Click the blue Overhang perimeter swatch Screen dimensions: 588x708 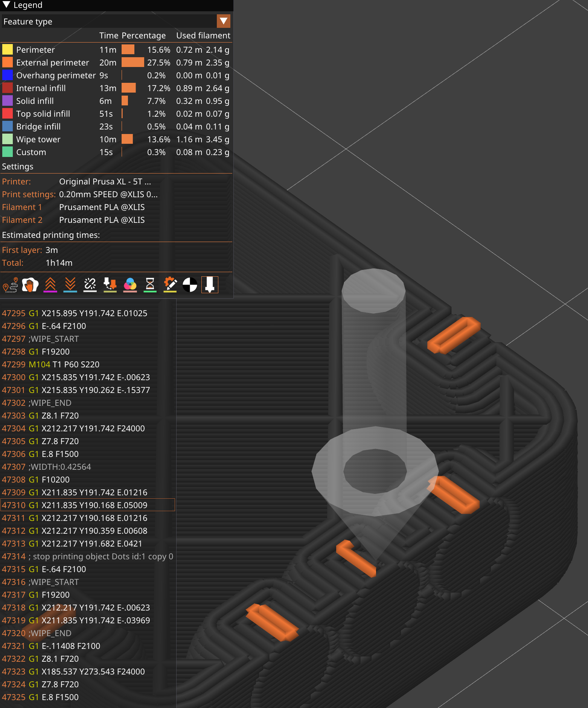pos(8,75)
